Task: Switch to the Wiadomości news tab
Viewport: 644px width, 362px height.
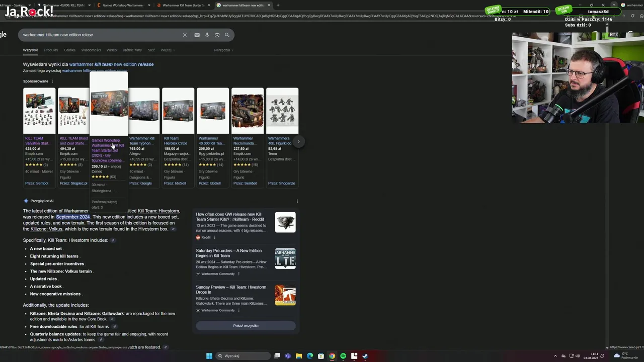Action: [91, 50]
